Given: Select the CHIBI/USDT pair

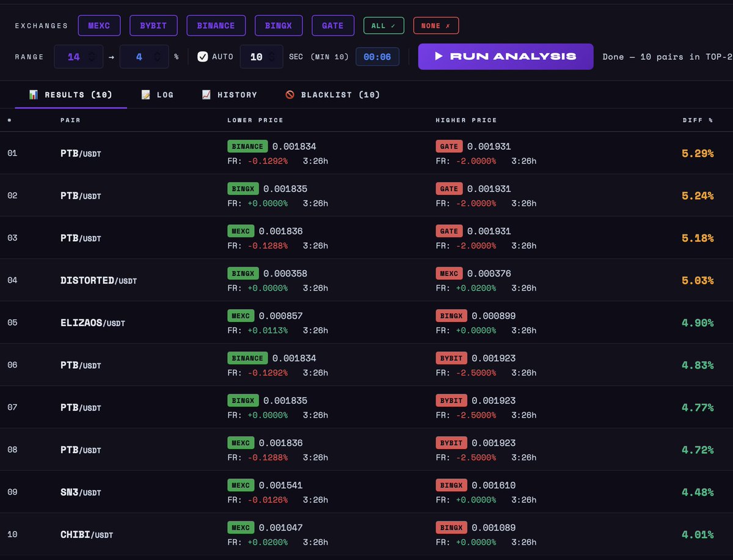Looking at the screenshot, I should point(86,535).
